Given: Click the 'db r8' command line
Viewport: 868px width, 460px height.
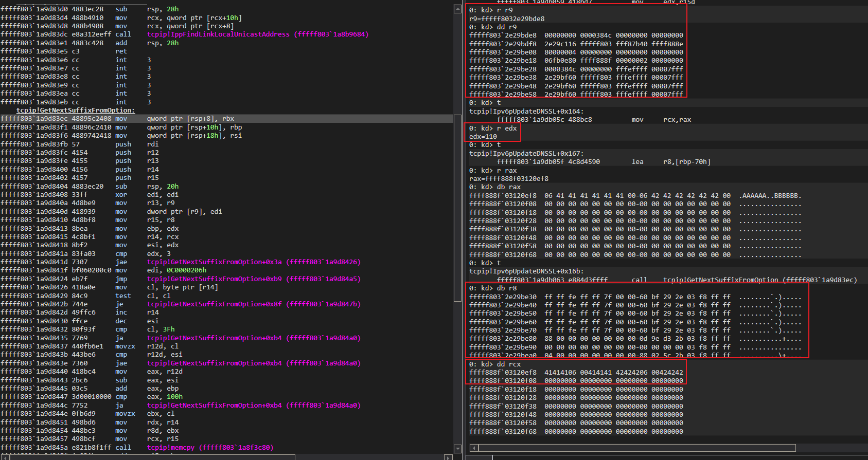Looking at the screenshot, I should pos(492,288).
